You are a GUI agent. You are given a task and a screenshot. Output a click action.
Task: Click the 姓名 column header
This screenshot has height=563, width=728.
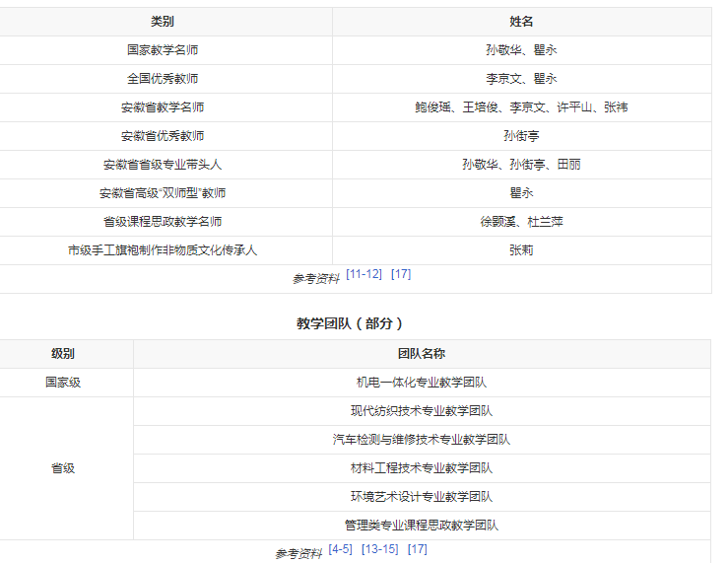[x=521, y=22]
